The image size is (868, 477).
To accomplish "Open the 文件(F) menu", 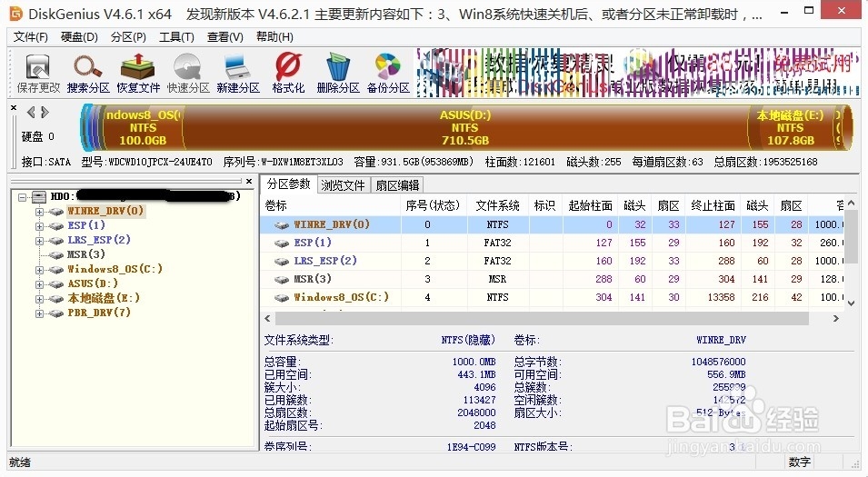I will coord(30,37).
